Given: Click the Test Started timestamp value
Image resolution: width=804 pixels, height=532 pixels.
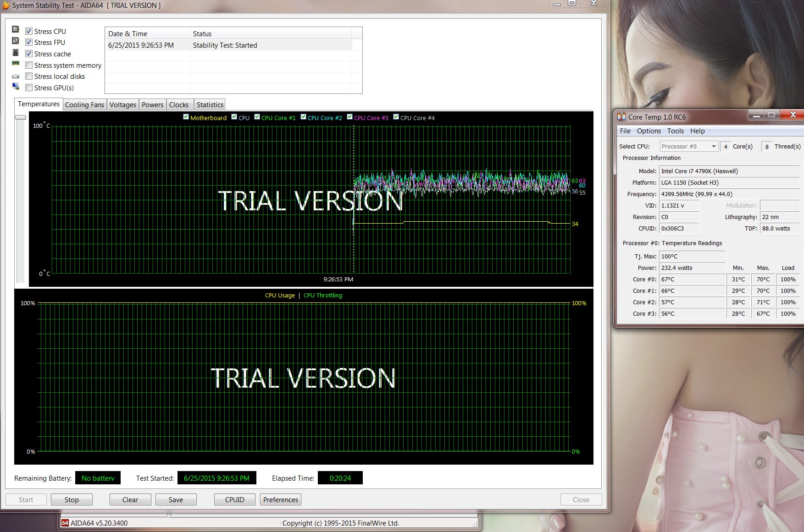Looking at the screenshot, I should (x=216, y=478).
